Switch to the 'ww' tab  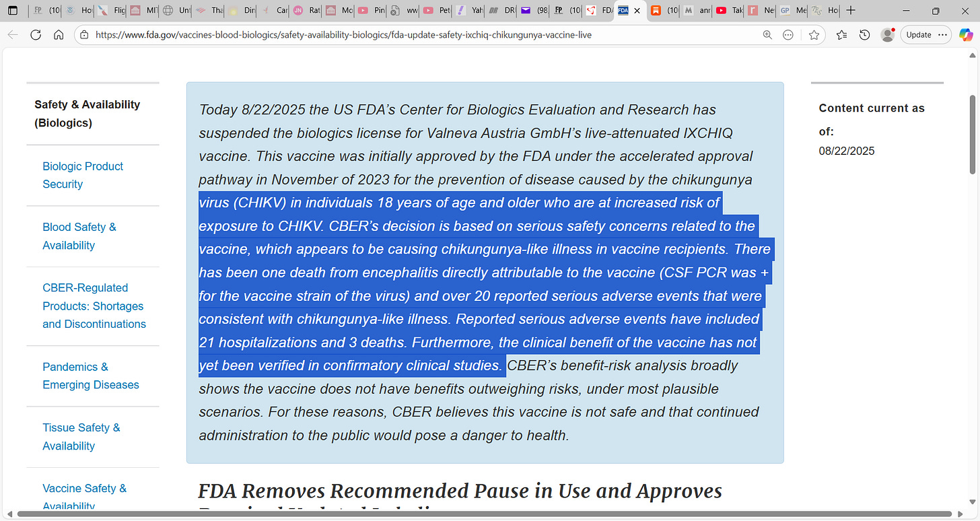(x=404, y=11)
